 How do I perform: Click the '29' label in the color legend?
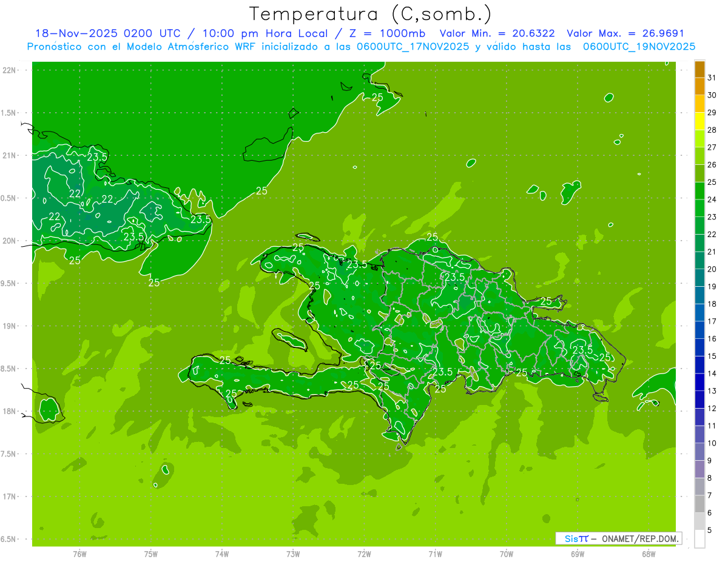(712, 113)
